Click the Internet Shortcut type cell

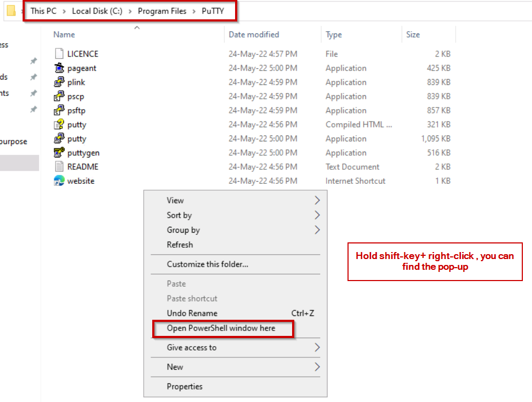(x=355, y=181)
